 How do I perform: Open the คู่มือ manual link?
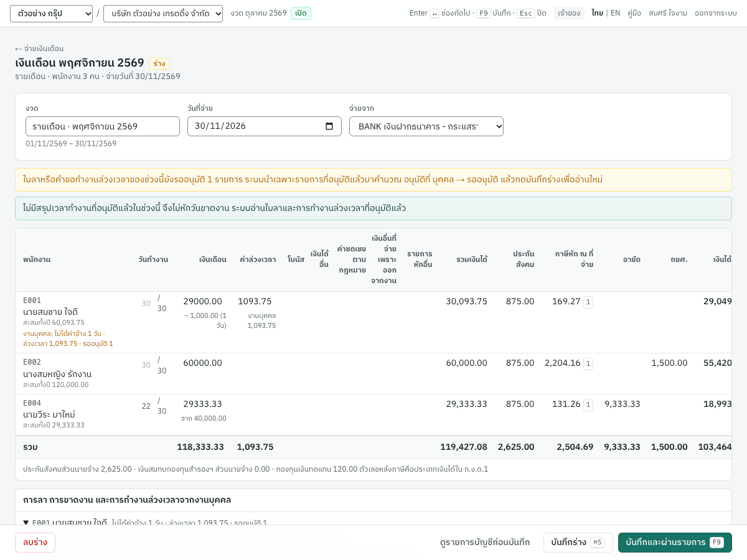tap(634, 13)
